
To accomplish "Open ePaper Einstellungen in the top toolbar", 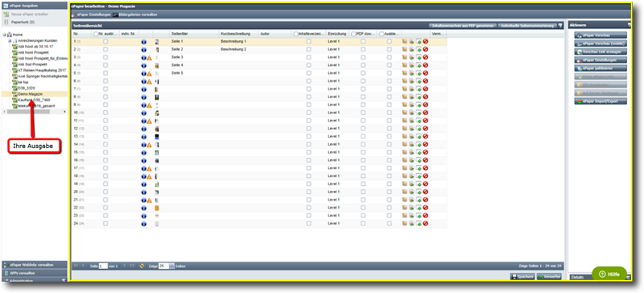I will pos(91,14).
